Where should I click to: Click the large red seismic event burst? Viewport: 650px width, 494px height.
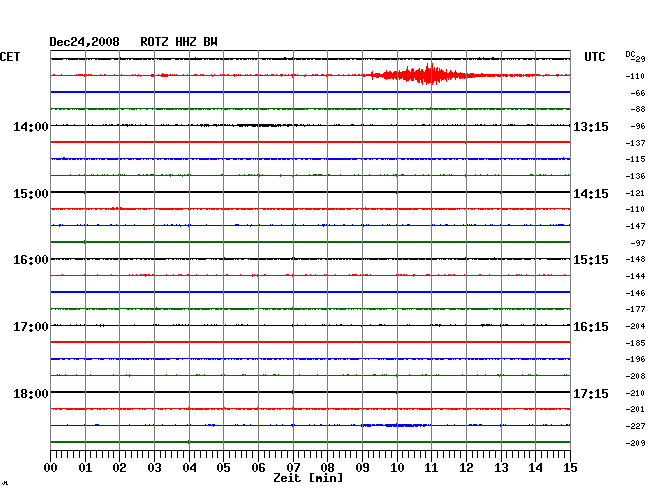coord(427,75)
